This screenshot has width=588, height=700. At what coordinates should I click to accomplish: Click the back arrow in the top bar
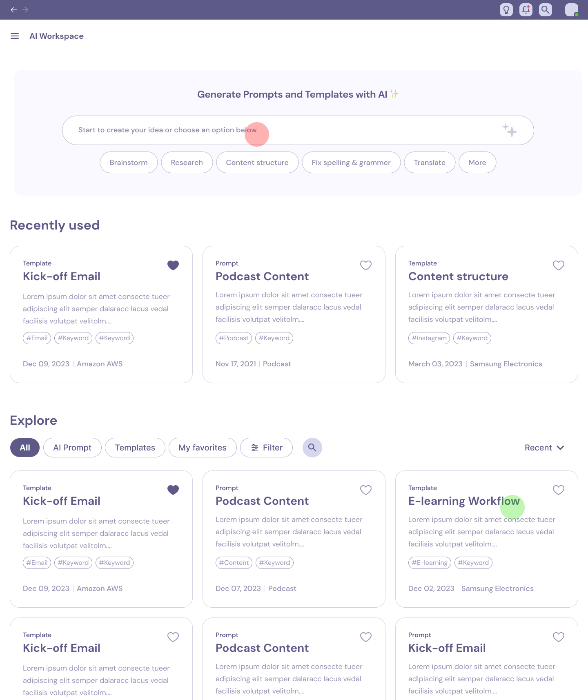pyautogui.click(x=14, y=10)
